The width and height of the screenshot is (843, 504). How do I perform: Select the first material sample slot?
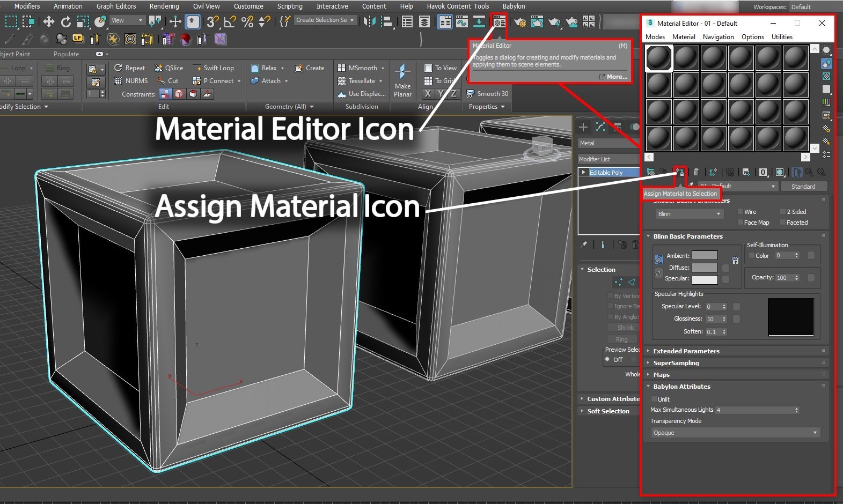[658, 58]
